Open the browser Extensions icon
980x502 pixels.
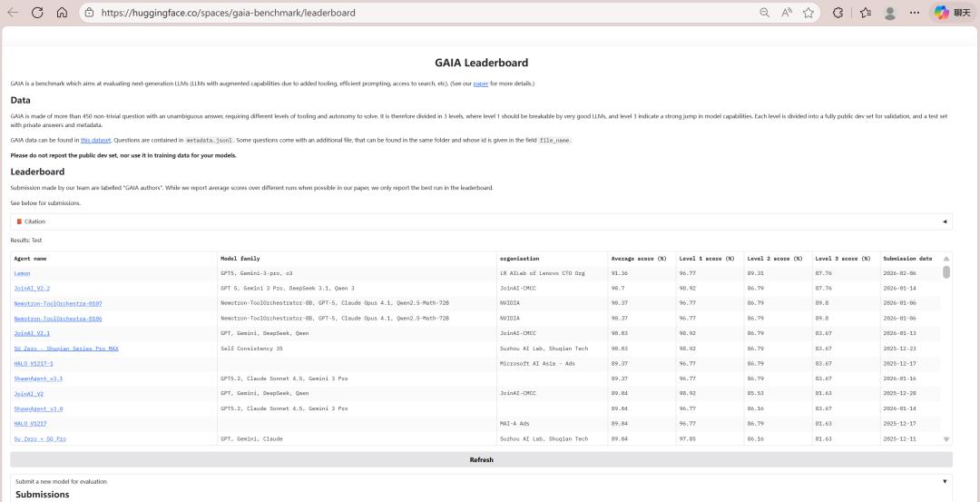coord(838,13)
